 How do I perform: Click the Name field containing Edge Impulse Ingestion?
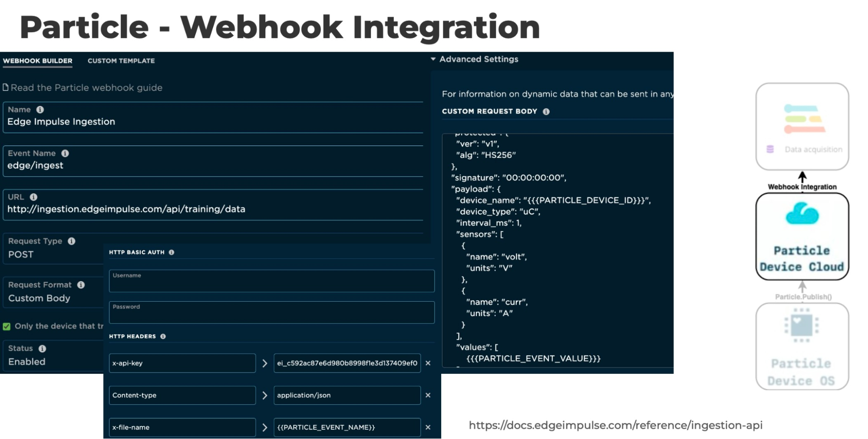click(x=213, y=117)
